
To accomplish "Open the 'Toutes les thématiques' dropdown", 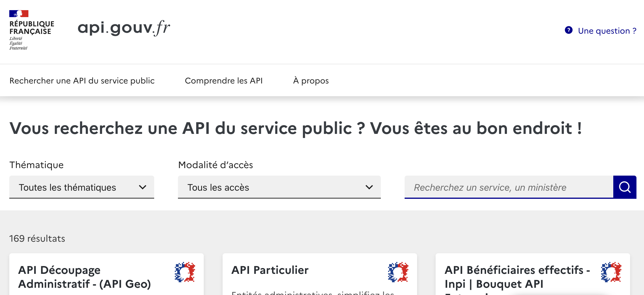I will [x=81, y=187].
